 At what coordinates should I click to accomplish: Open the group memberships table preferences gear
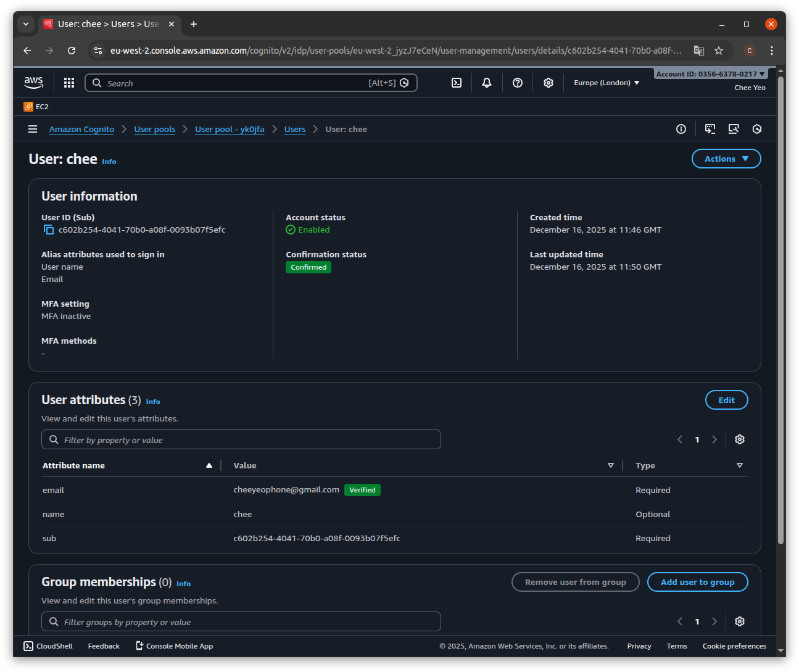pyautogui.click(x=739, y=621)
